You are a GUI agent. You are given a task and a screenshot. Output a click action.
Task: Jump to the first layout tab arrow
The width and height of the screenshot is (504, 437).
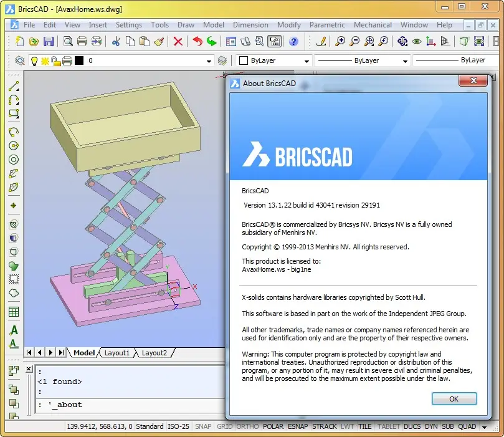click(x=29, y=352)
